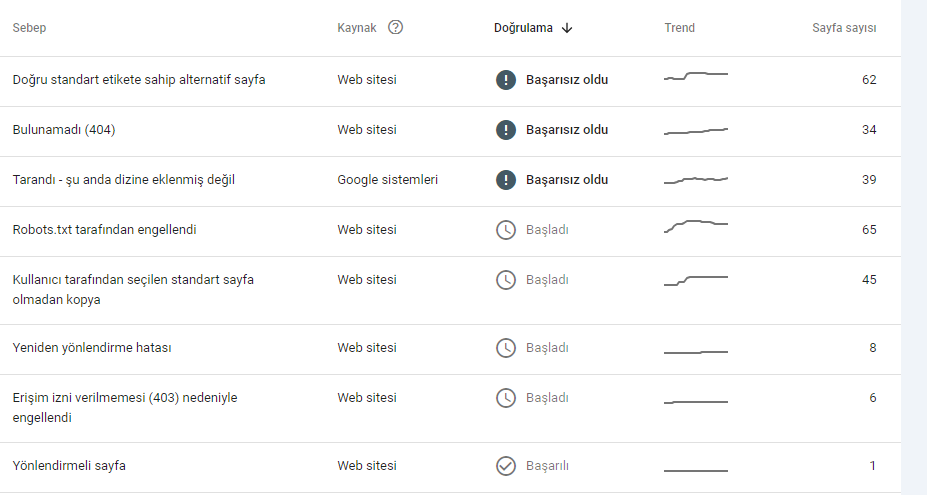Click page count 45 in Kullanıcı row
Image resolution: width=927 pixels, height=495 pixels.
pyautogui.click(x=869, y=280)
